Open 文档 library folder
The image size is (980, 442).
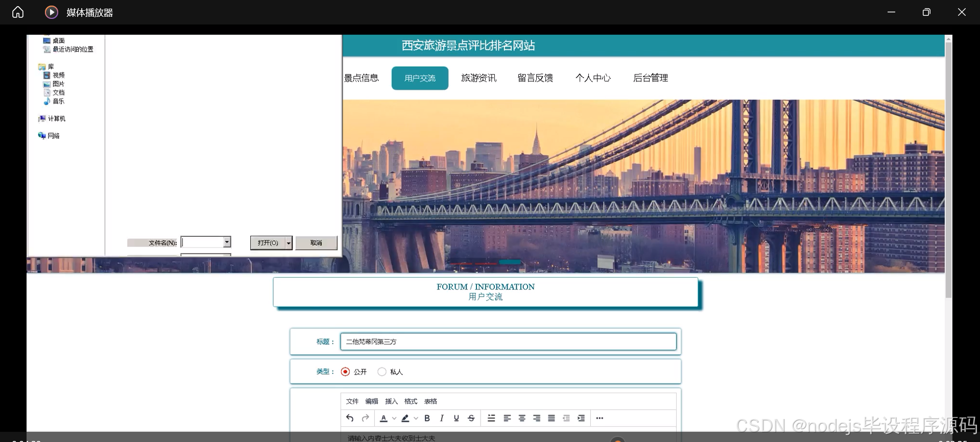pyautogui.click(x=54, y=92)
